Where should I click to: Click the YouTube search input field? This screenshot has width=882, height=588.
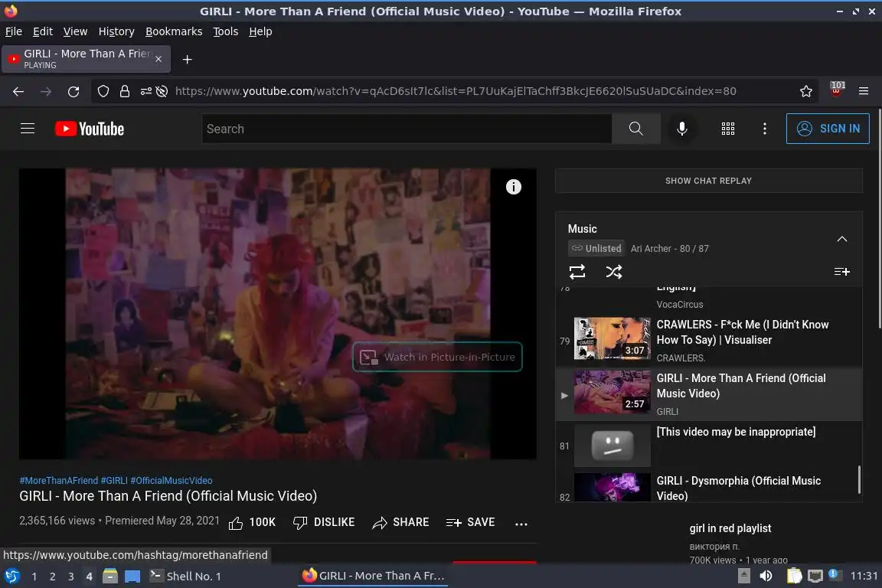pyautogui.click(x=407, y=129)
